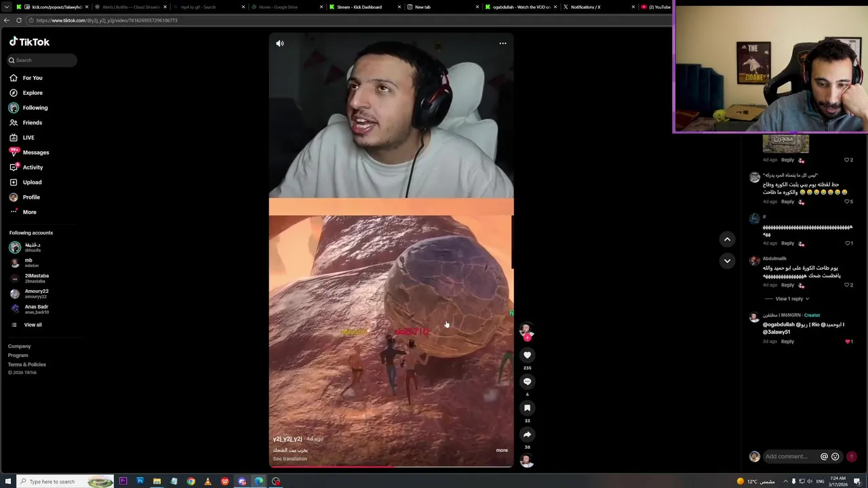Reply to Abdulmalik's comment
The image size is (868, 488).
tap(787, 285)
